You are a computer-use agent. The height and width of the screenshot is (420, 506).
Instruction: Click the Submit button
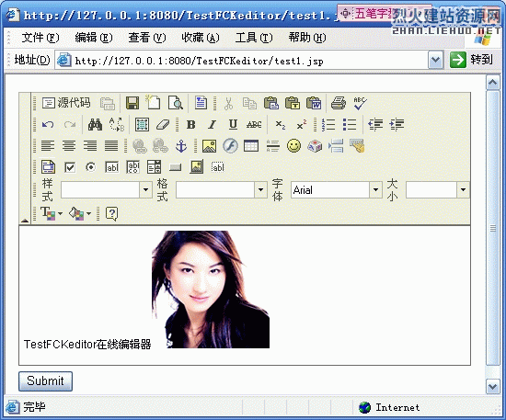[x=45, y=381]
